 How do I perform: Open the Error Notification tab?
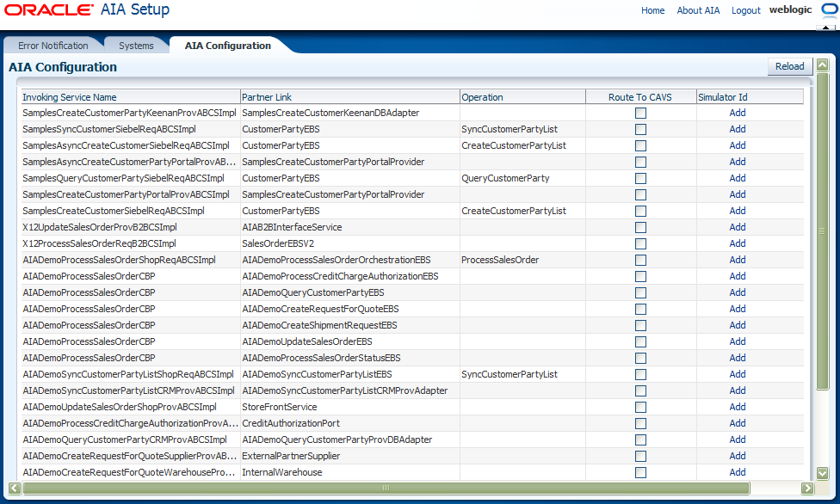coord(53,46)
